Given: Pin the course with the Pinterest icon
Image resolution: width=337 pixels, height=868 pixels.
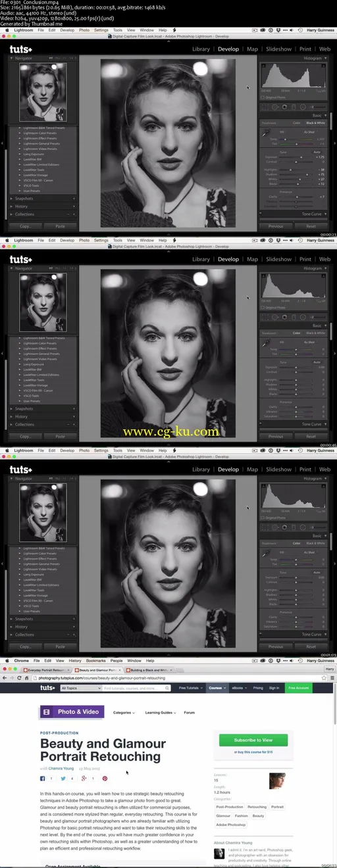Looking at the screenshot, I should (105, 779).
